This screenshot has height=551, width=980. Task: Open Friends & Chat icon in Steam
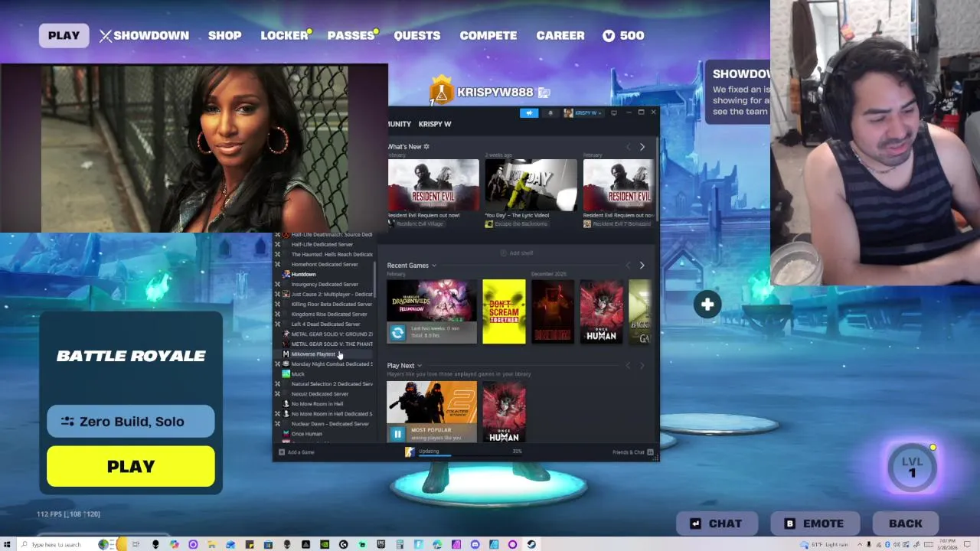tap(650, 452)
